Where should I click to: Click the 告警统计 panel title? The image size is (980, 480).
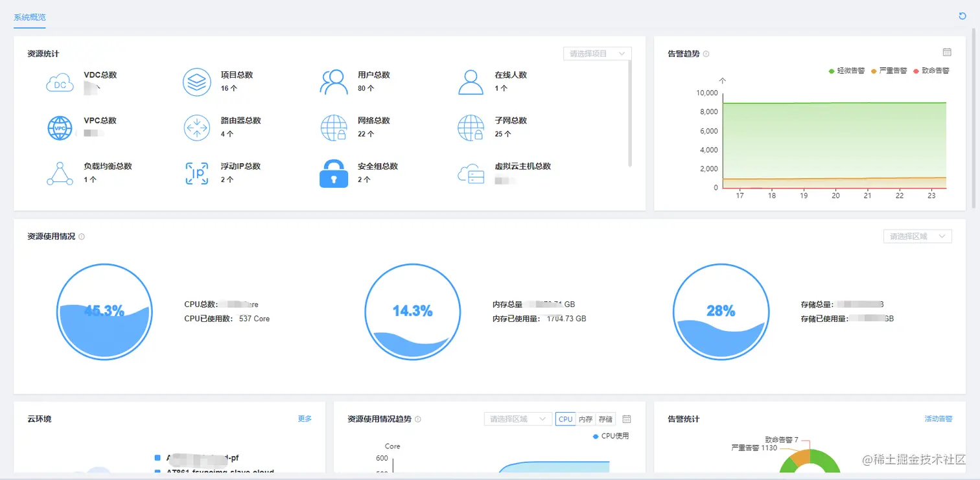pos(684,419)
